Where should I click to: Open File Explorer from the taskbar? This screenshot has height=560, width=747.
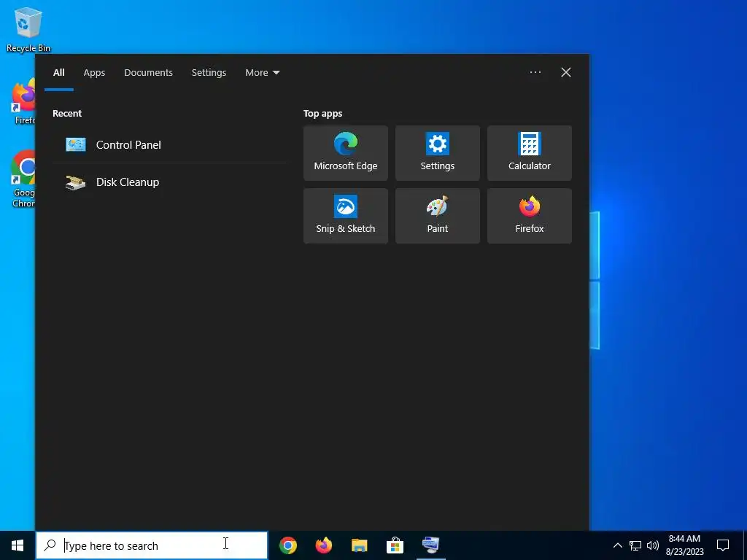pos(359,545)
